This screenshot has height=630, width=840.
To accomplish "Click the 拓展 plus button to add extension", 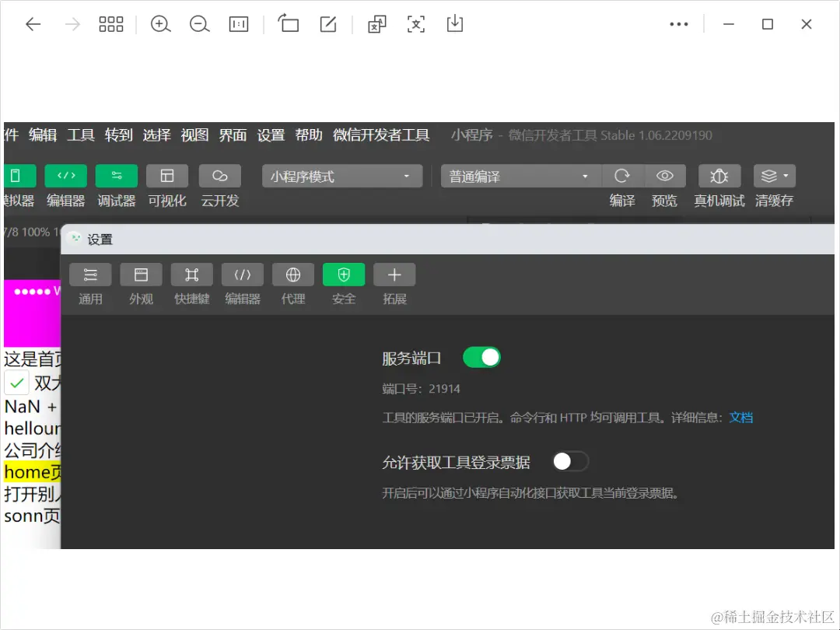I will tap(394, 274).
